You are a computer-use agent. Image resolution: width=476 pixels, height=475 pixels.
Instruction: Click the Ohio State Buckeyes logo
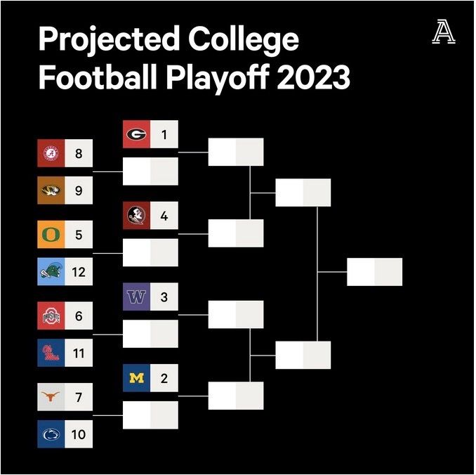pos(51,315)
